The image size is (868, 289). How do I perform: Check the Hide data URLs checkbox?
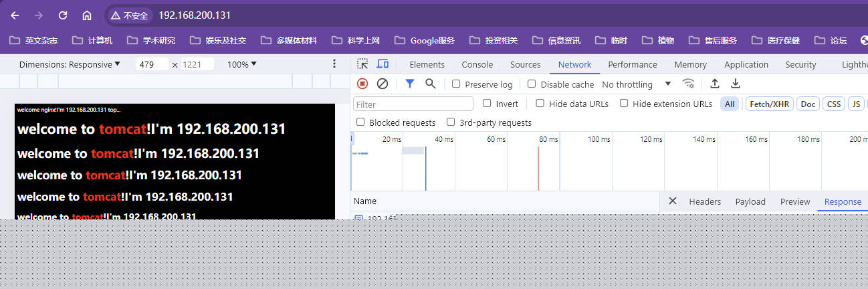(540, 103)
